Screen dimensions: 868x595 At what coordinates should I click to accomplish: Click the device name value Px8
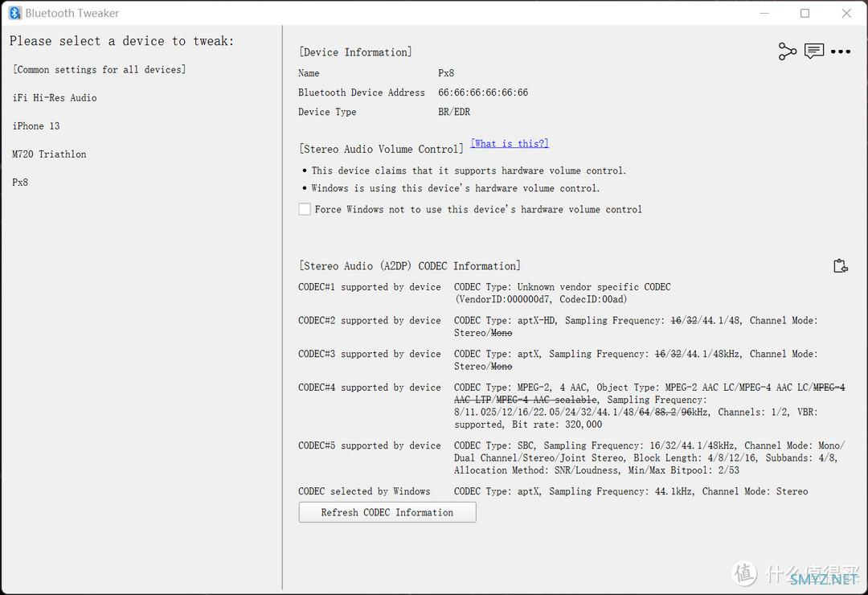click(x=446, y=73)
